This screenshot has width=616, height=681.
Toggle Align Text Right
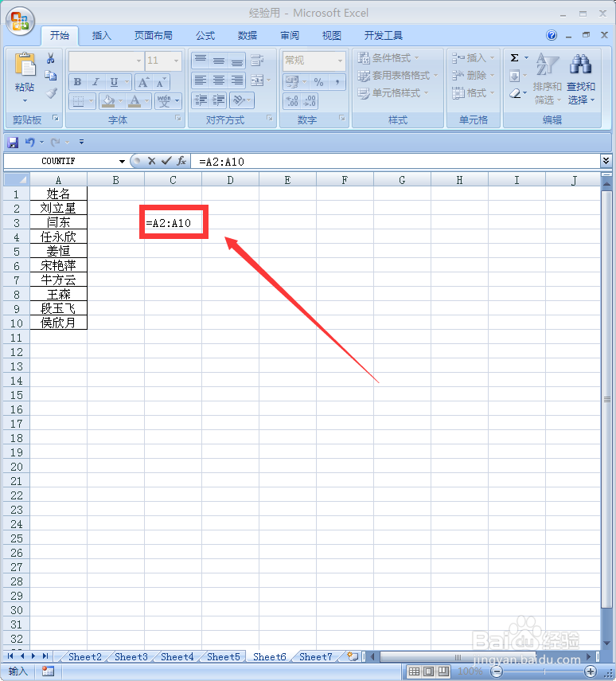click(236, 80)
